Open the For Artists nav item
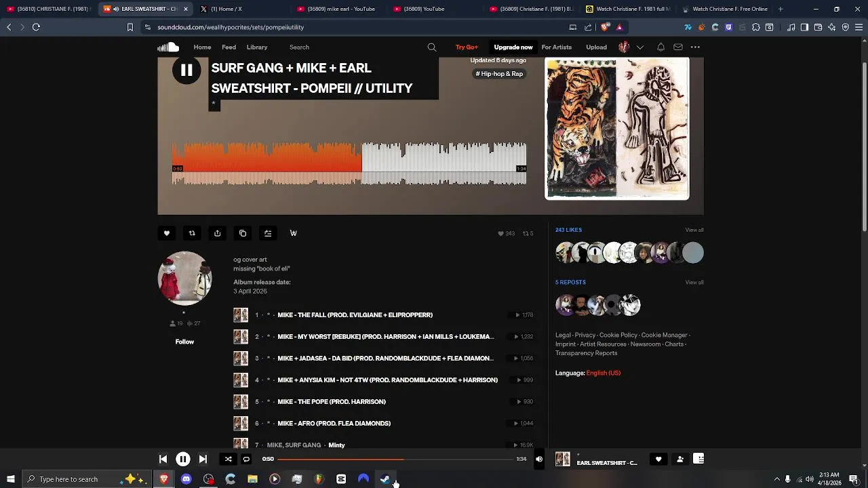Viewport: 868px width, 488px height. point(557,47)
